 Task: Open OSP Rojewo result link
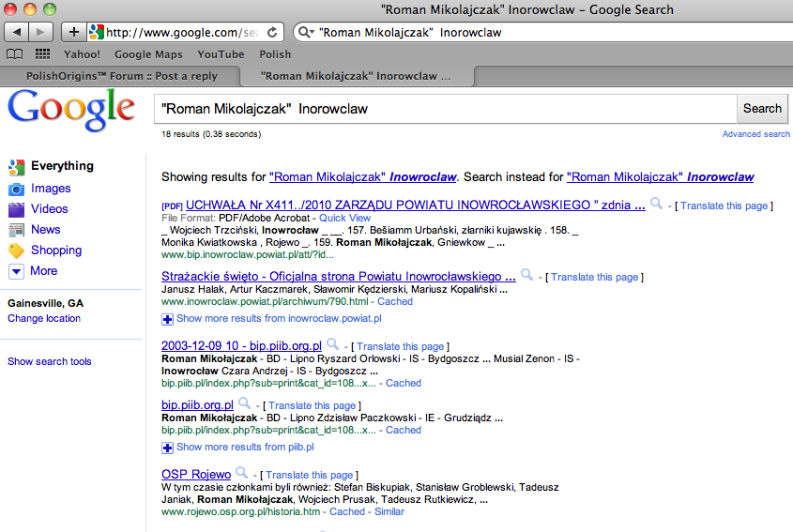point(196,475)
